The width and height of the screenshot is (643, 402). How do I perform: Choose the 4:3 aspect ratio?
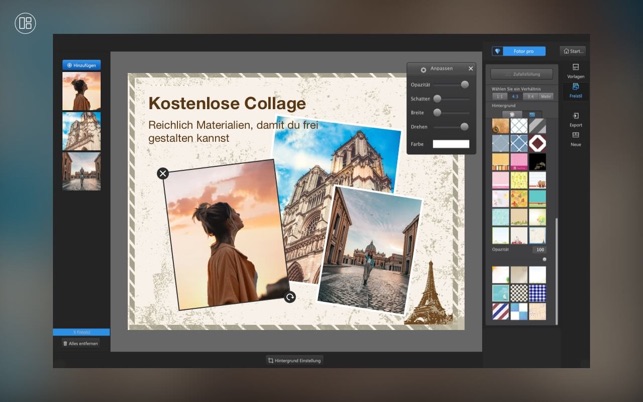pos(515,96)
